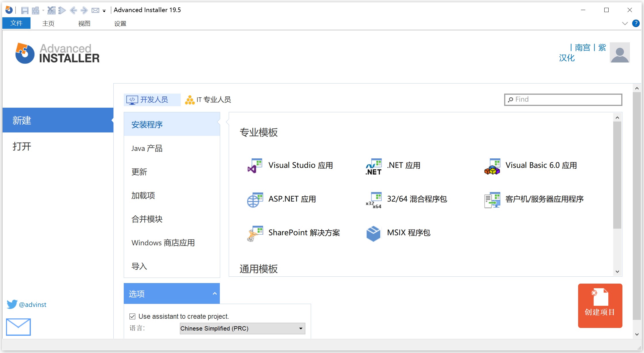
Task: Click the large envelope mail icon
Action: click(18, 327)
